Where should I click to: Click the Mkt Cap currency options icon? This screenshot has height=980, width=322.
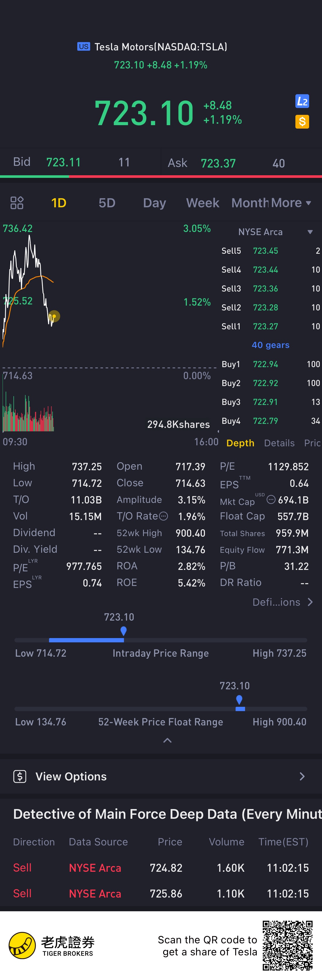pos(271,499)
